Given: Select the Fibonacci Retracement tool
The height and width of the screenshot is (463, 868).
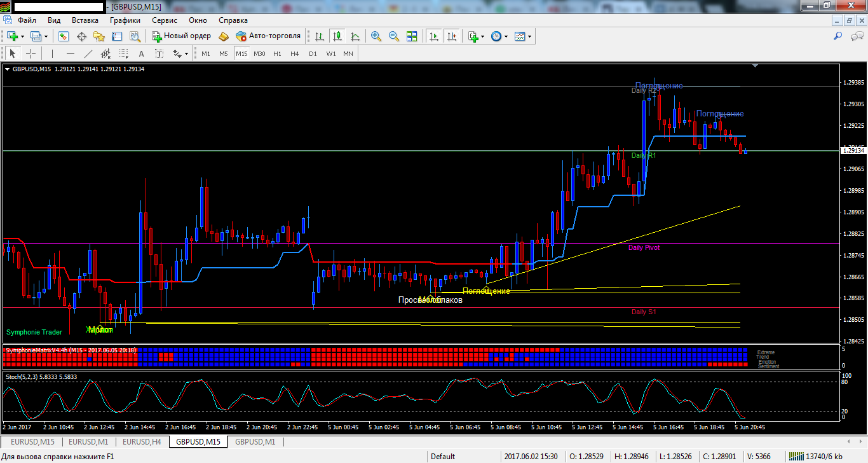Looking at the screenshot, I should click(x=123, y=53).
